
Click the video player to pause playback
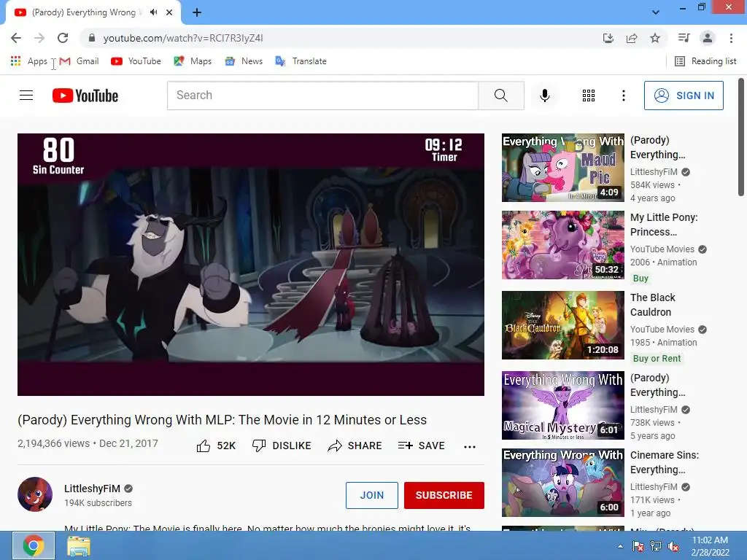click(251, 264)
